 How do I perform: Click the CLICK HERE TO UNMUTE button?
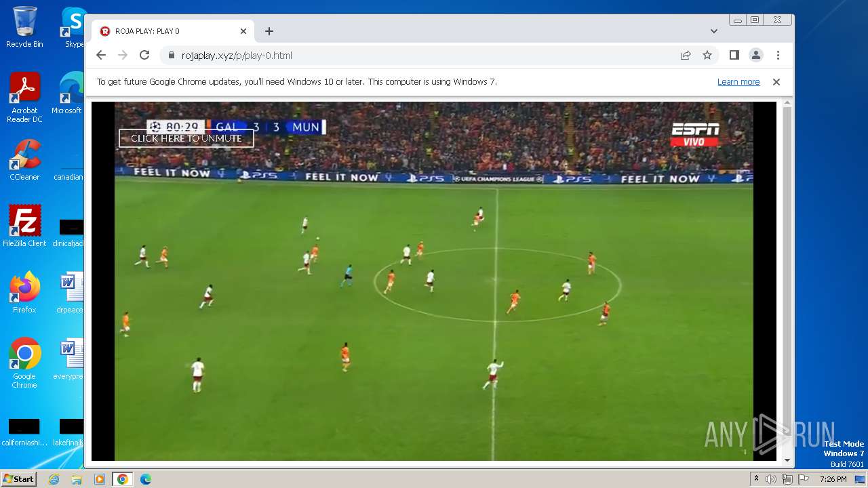[186, 138]
